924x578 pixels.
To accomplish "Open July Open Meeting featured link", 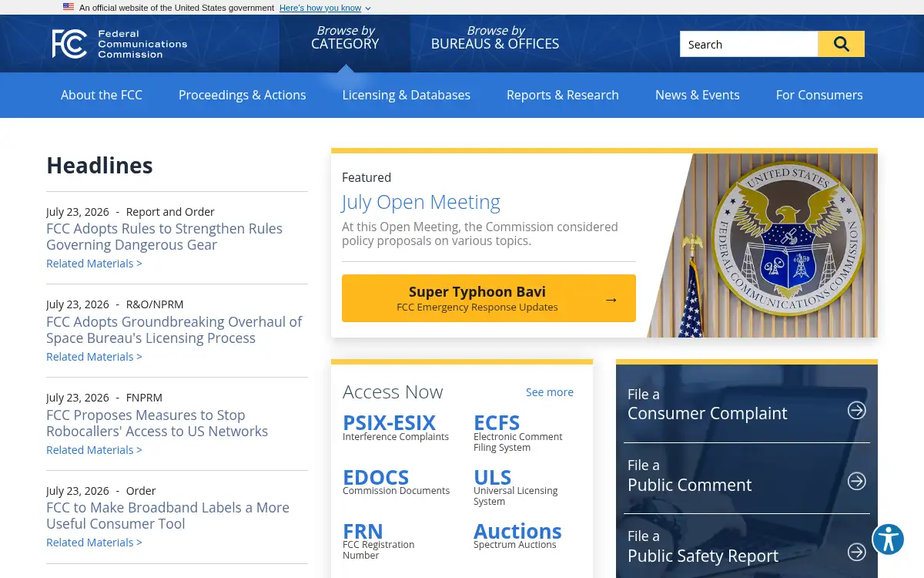I will 421,202.
